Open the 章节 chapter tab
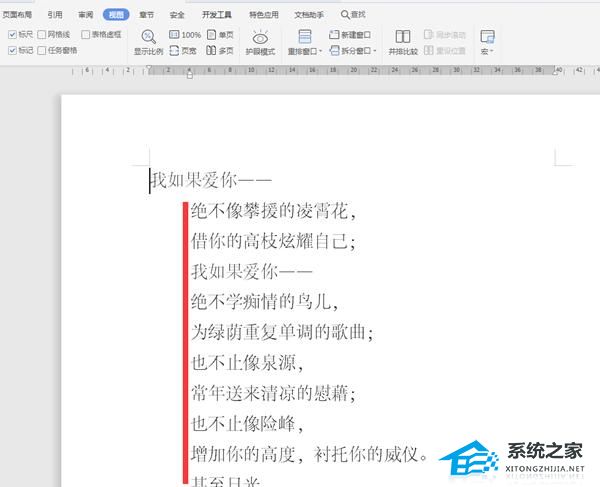 tap(147, 15)
